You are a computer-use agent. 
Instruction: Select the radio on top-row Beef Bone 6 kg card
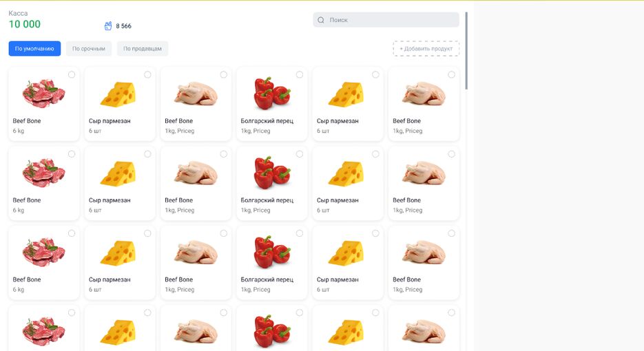coord(72,74)
